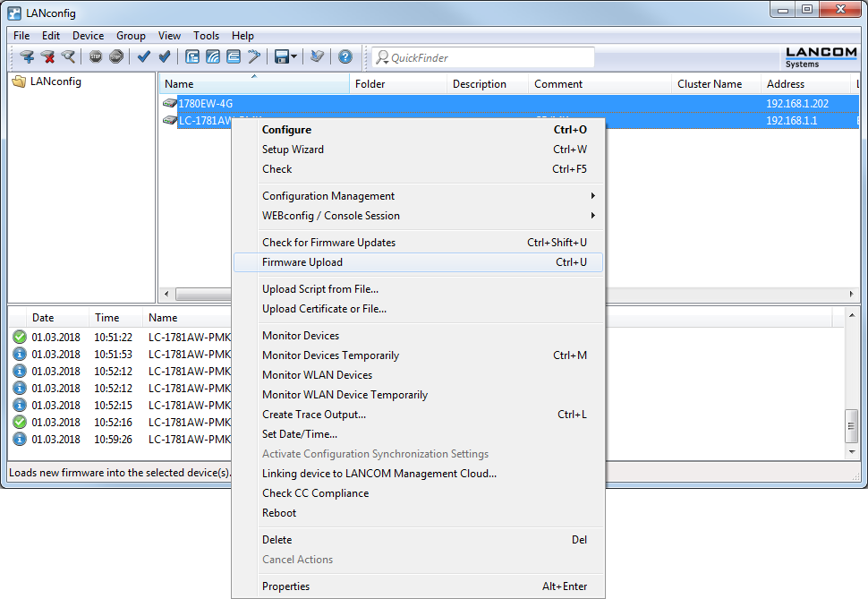Viewport: 868px width, 599px height.
Task: Open the Tools menu
Action: point(206,36)
